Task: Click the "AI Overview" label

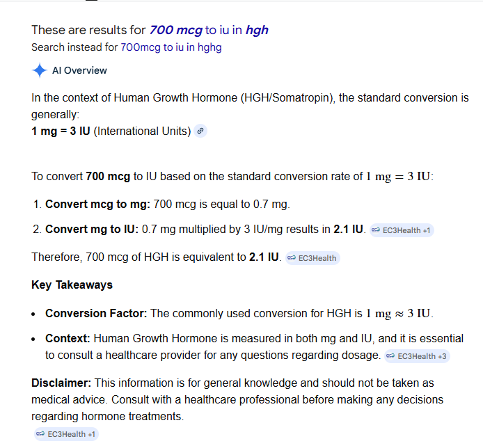Action: click(x=79, y=70)
